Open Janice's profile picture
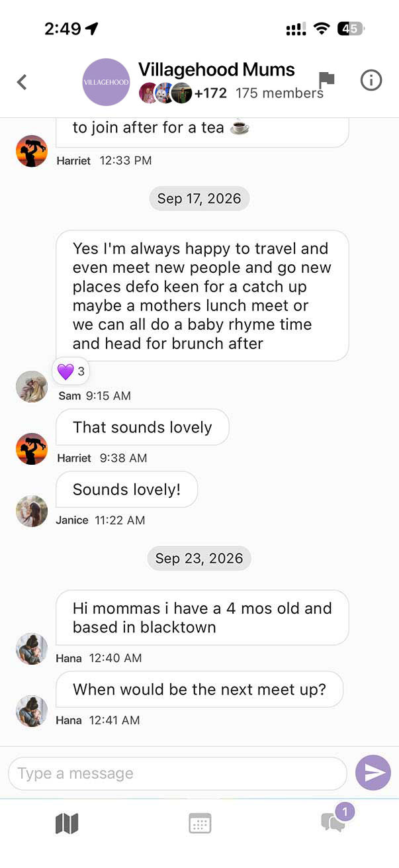The width and height of the screenshot is (399, 868). click(x=32, y=511)
